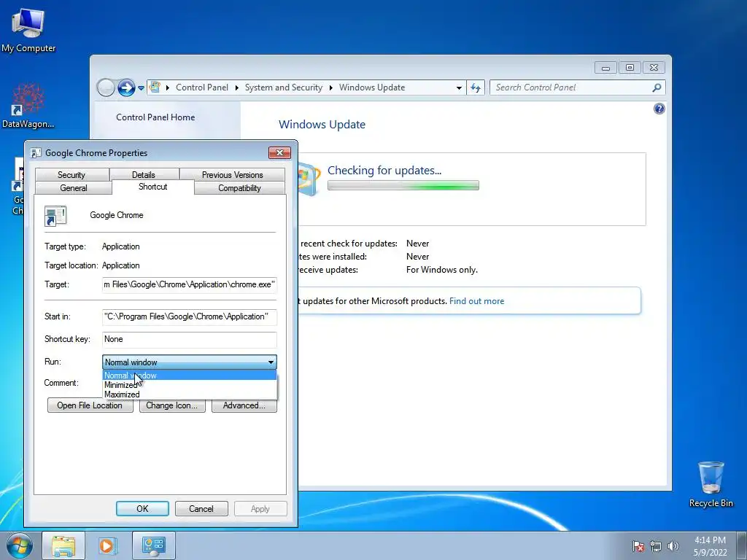Viewport: 747px width, 560px height.
Task: Cancel the Chrome Properties dialog
Action: point(201,509)
